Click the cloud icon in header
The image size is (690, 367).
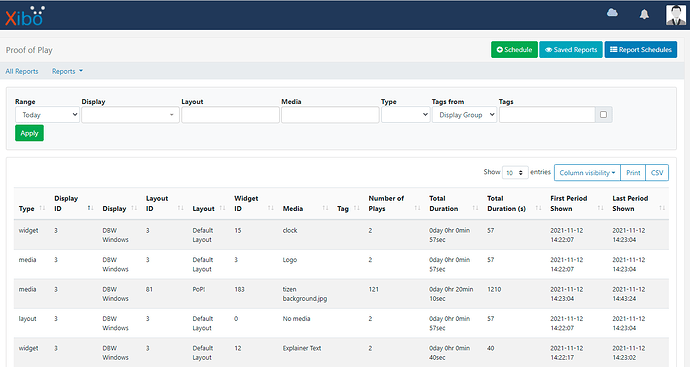click(612, 13)
